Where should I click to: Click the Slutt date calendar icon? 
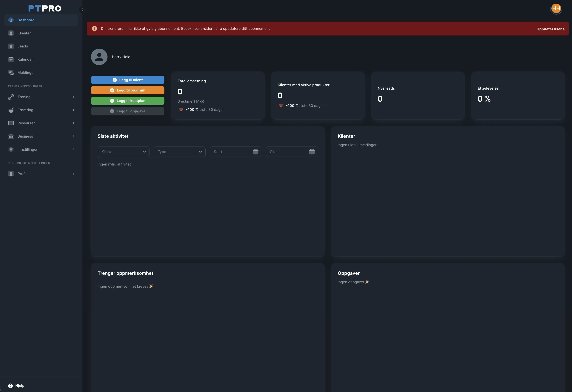coord(312,152)
